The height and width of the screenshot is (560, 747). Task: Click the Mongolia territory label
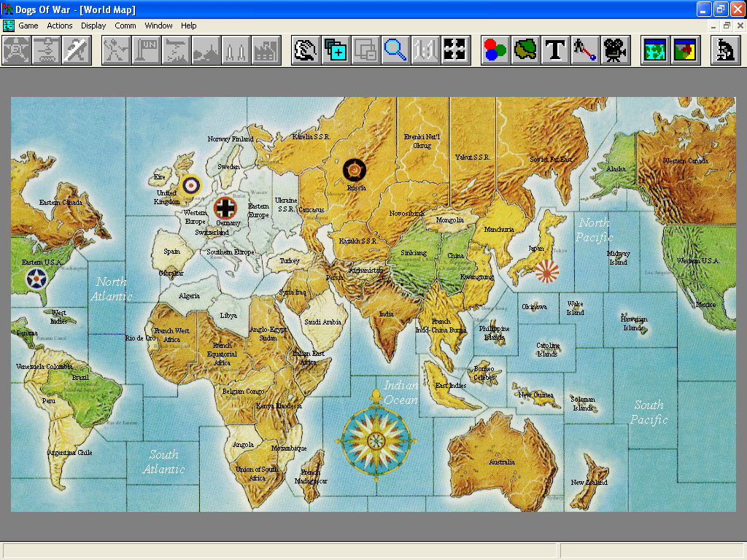[449, 220]
